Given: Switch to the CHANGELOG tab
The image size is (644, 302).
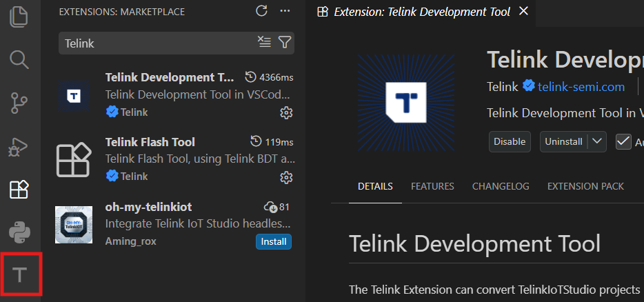Looking at the screenshot, I should (x=501, y=186).
